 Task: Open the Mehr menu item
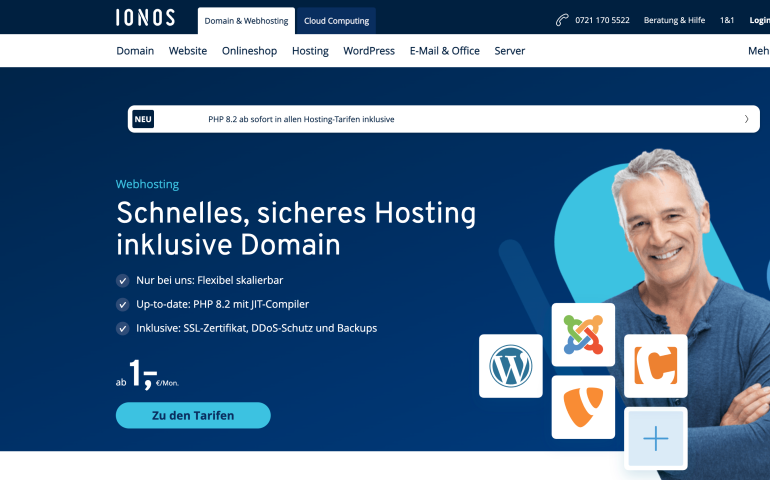[759, 51]
